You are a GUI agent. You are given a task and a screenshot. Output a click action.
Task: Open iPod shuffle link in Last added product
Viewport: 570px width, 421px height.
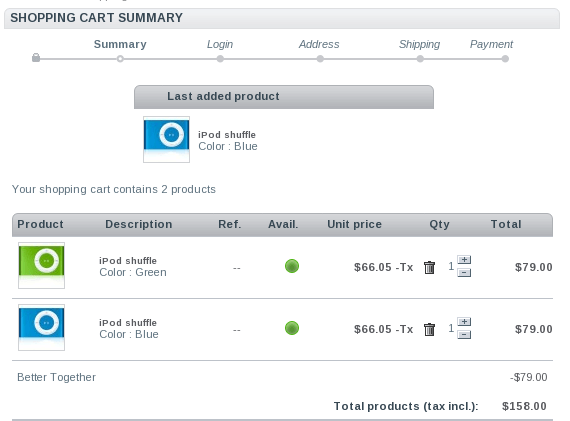tap(227, 135)
